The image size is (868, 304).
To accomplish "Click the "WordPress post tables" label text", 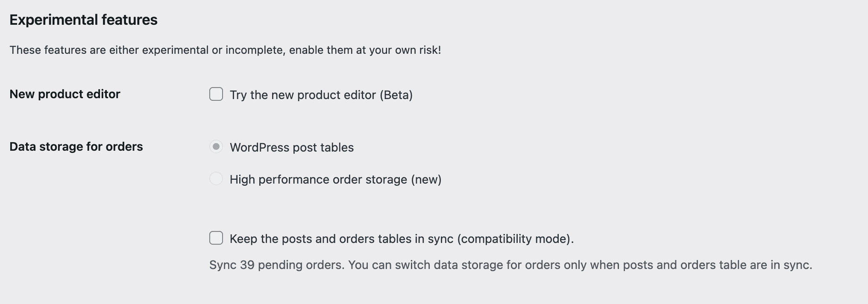I will [292, 147].
